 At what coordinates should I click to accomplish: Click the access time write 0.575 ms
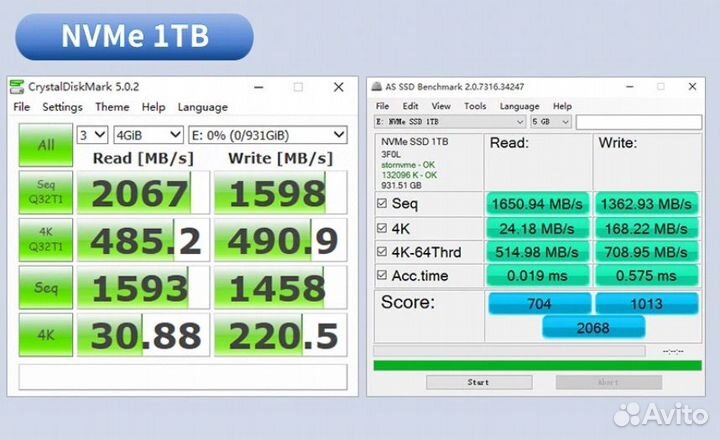tap(647, 276)
